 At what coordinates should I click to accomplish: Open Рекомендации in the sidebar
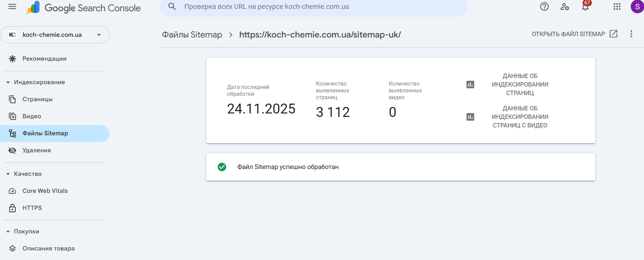coord(55,59)
